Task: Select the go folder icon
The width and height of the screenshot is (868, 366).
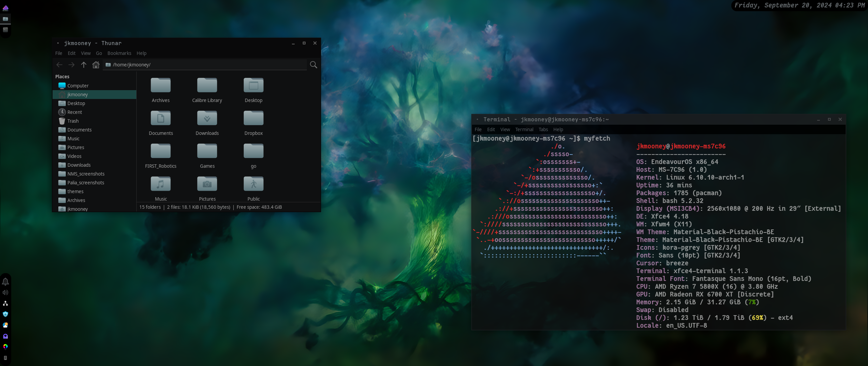Action: pos(254,151)
